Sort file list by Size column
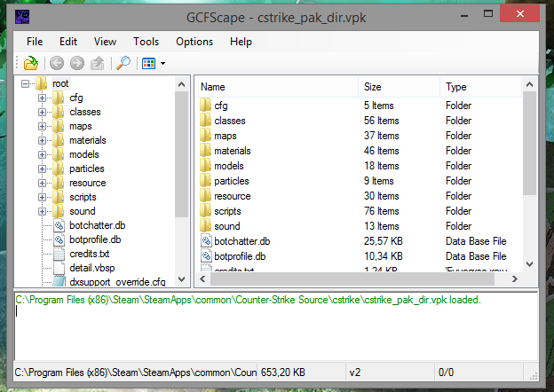This screenshot has height=392, width=554. (400, 87)
